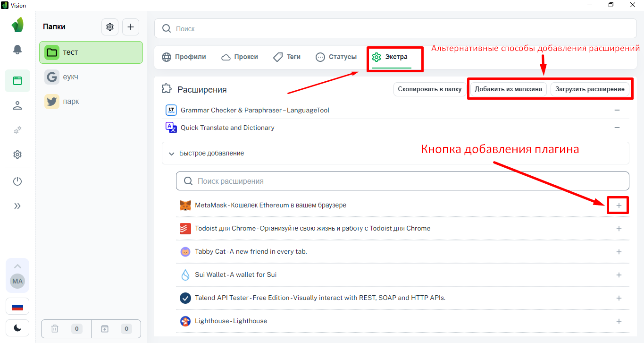Open the archive box with 0 items

point(116,328)
